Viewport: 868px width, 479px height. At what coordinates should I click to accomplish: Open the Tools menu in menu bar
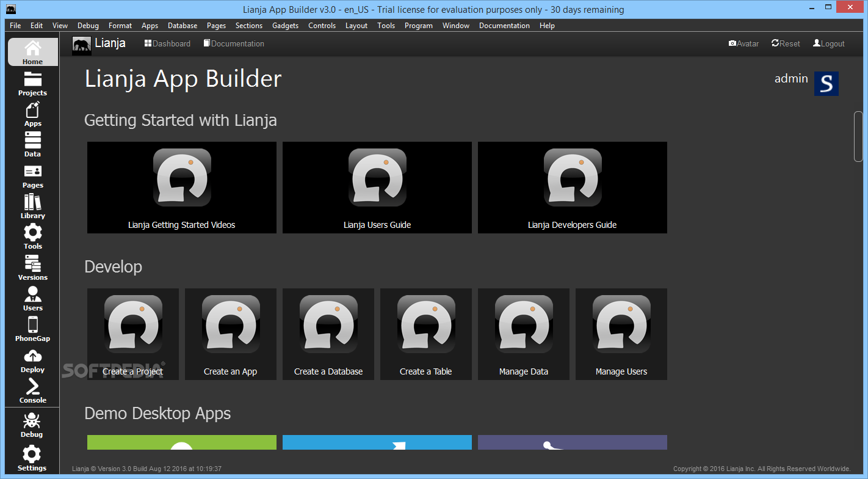click(386, 26)
